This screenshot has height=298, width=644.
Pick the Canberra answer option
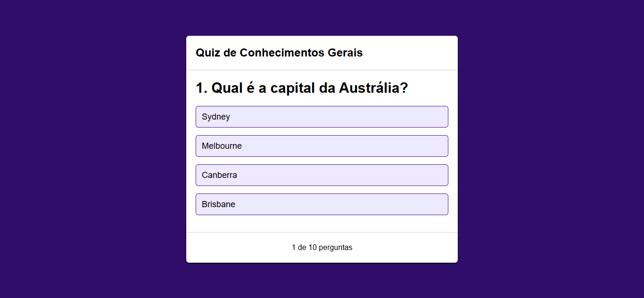[x=322, y=175]
